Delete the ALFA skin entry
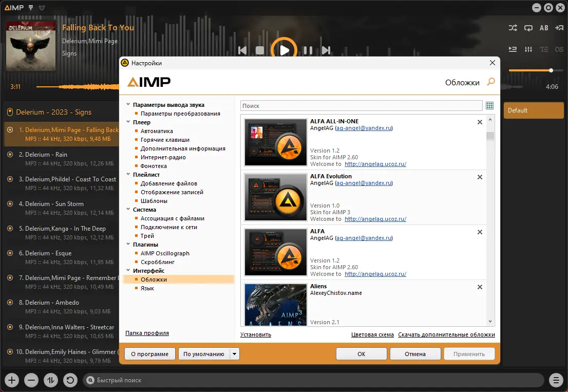This screenshot has width=568, height=392. (x=480, y=232)
